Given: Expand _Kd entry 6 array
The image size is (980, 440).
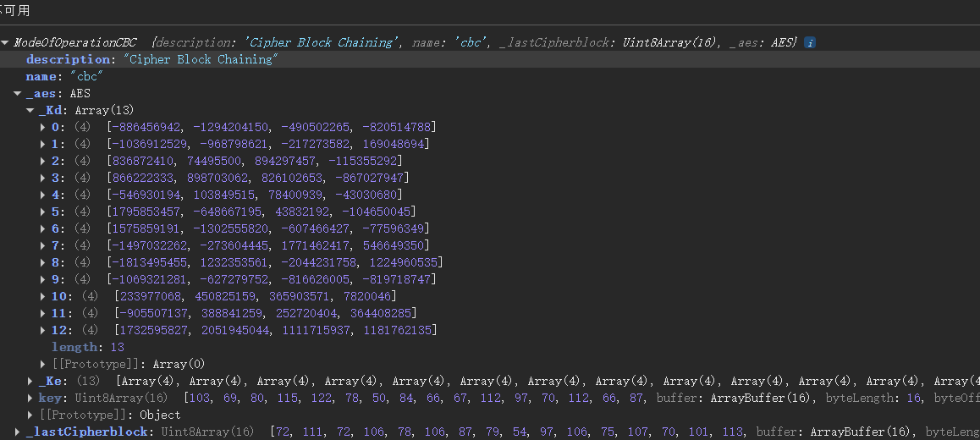Looking at the screenshot, I should (42, 228).
